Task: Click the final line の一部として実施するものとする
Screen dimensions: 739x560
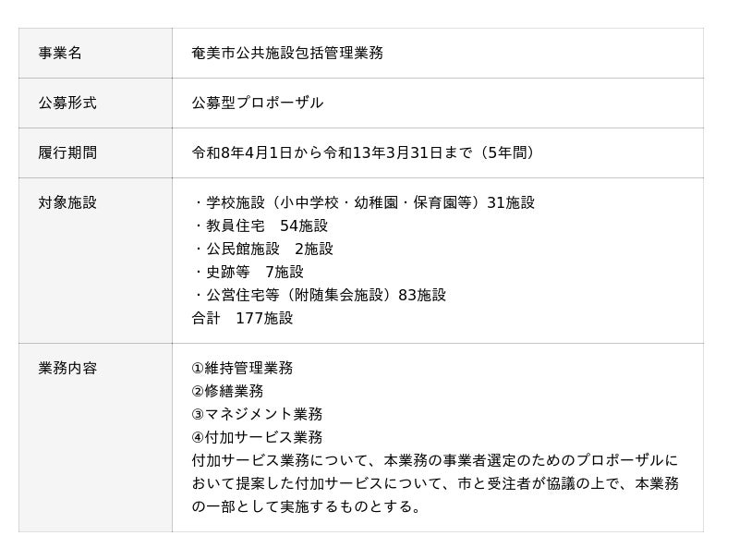Action: 307,506
